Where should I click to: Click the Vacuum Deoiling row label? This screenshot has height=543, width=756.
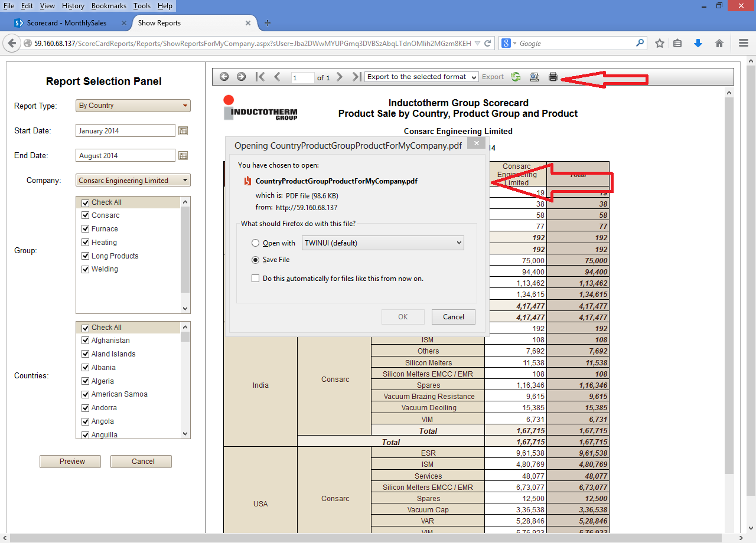429,408
